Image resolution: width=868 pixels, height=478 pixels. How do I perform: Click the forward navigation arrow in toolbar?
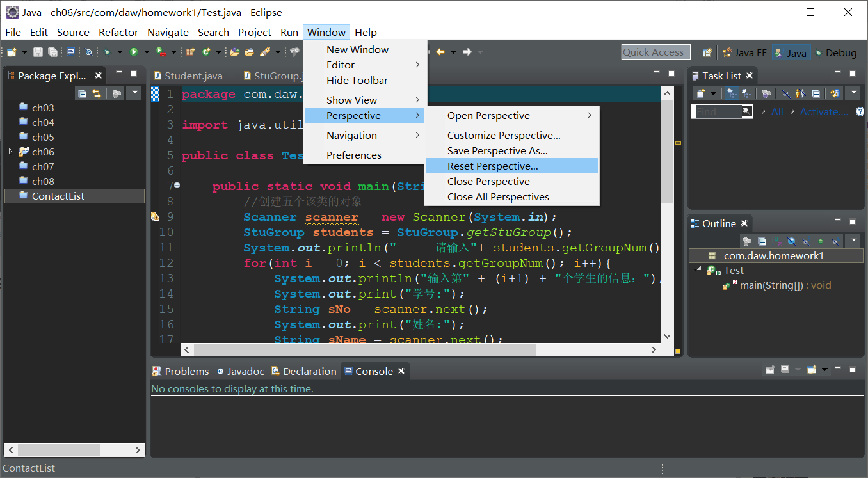coord(467,52)
